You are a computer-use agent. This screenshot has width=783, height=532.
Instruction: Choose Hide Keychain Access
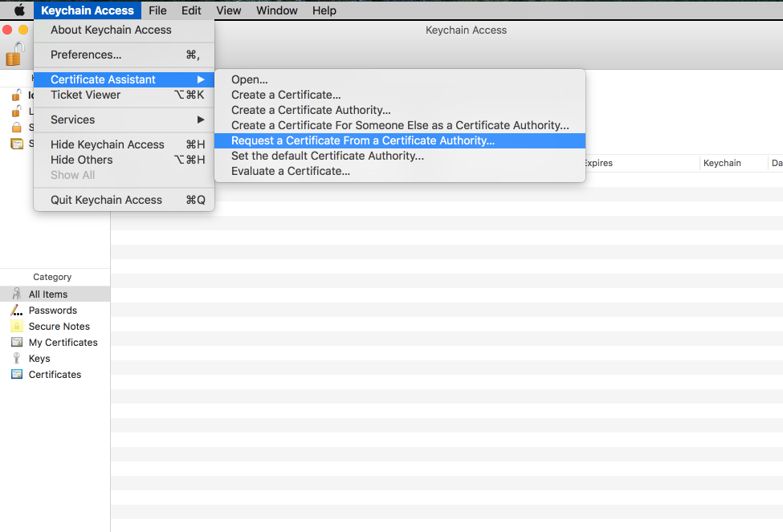(x=124, y=144)
